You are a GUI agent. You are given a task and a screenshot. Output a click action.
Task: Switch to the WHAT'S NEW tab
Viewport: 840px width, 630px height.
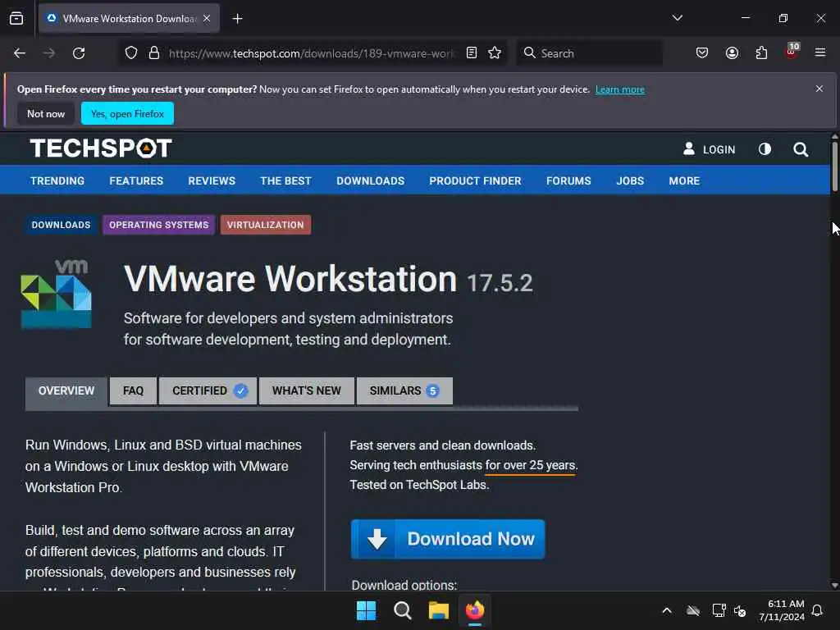307,391
